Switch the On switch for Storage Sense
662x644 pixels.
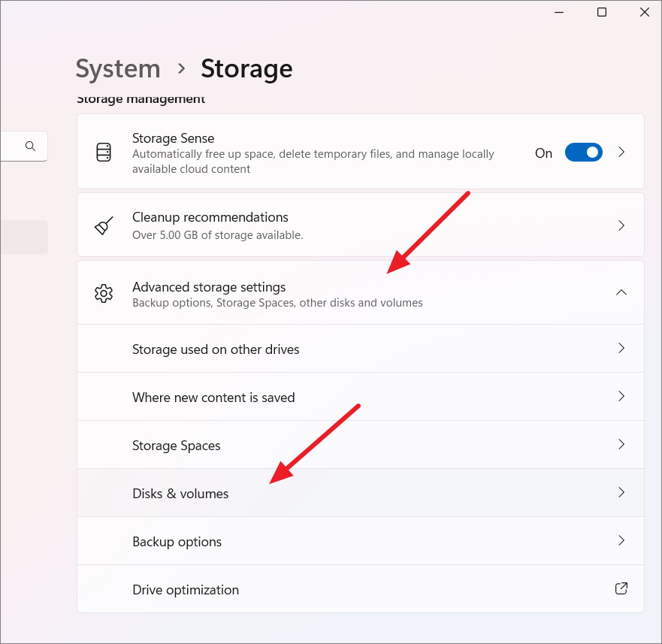[584, 152]
